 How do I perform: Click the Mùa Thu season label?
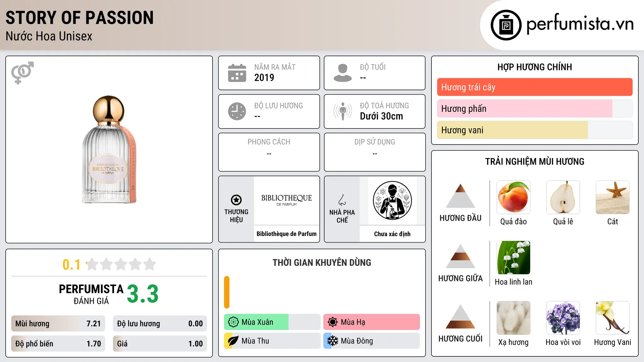pos(255,341)
